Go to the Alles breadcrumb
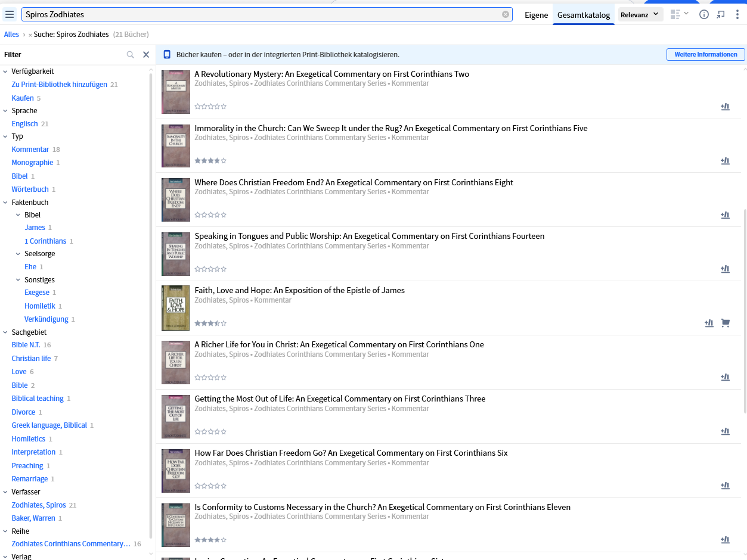747x560 pixels. click(x=11, y=35)
